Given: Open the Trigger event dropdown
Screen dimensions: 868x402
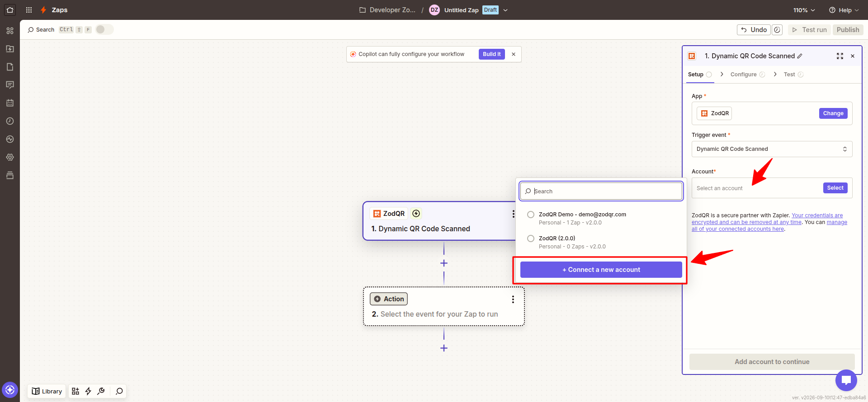Looking at the screenshot, I should click(x=772, y=149).
